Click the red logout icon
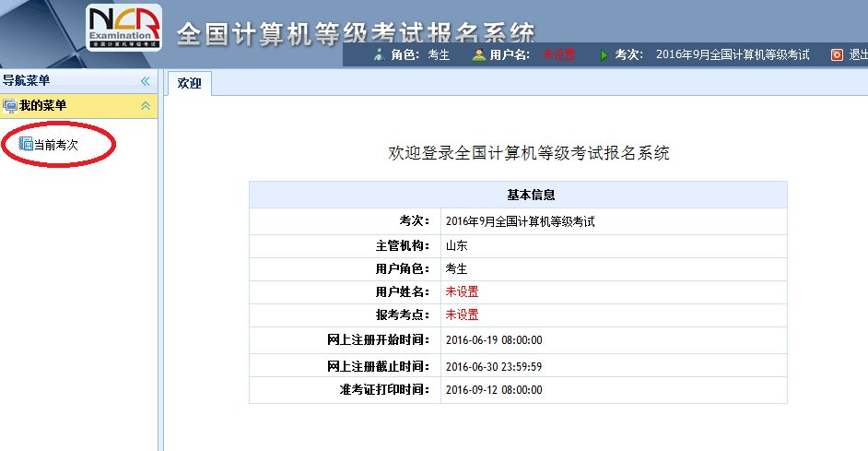Image resolution: width=868 pixels, height=451 pixels. coord(837,54)
